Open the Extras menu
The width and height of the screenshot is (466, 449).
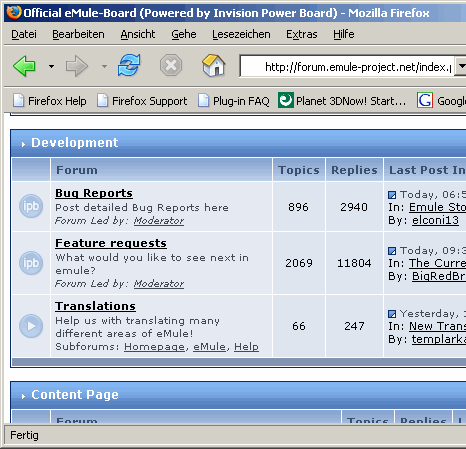[x=302, y=34]
